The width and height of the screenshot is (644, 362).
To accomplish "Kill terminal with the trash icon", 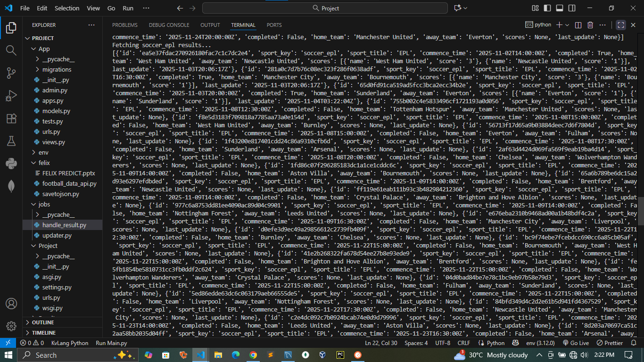I will coord(590,25).
